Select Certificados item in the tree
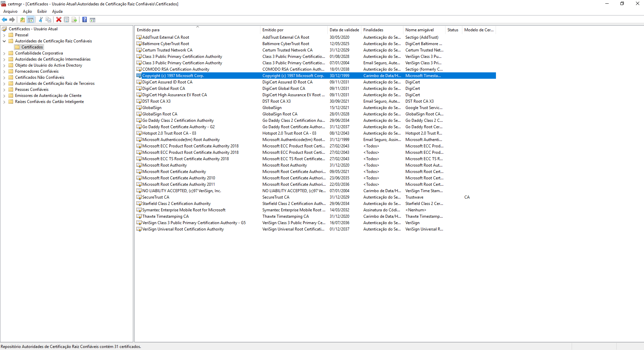Image resolution: width=644 pixels, height=350 pixels. [32, 47]
